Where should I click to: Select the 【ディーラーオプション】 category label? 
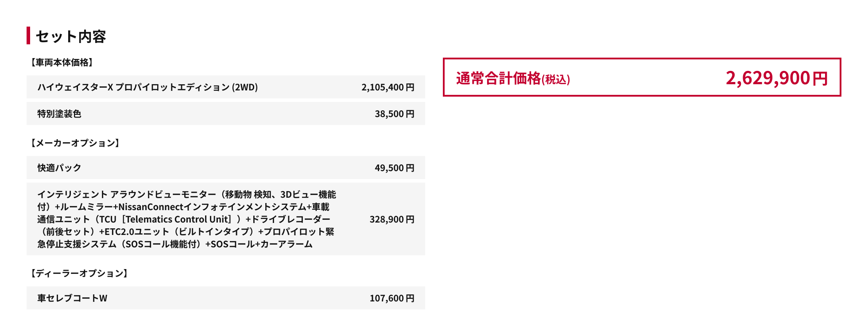tap(79, 273)
